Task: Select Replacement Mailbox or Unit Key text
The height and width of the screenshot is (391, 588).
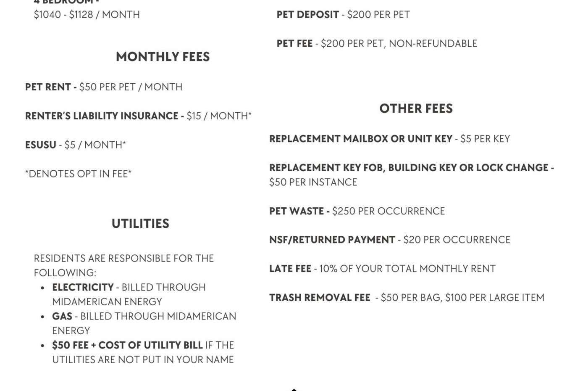Action: pyautogui.click(x=360, y=139)
